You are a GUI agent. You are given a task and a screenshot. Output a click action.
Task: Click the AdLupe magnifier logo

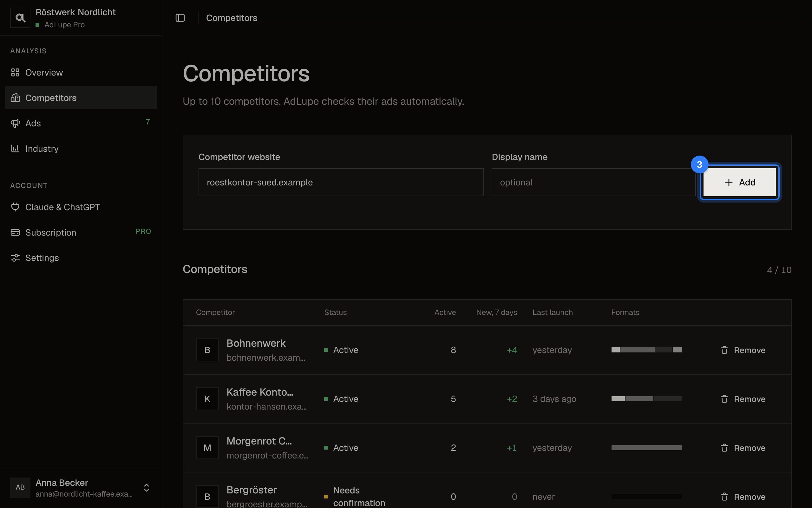[x=20, y=18]
